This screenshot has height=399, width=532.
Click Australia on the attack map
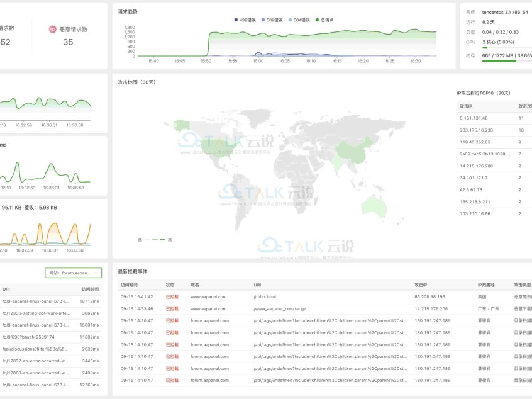374,205
